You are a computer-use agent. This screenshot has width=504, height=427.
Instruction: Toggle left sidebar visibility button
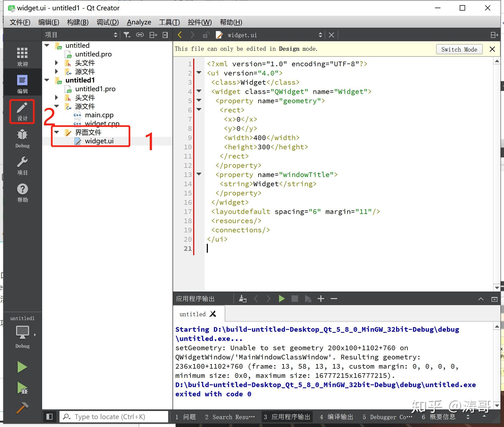click(x=49, y=417)
